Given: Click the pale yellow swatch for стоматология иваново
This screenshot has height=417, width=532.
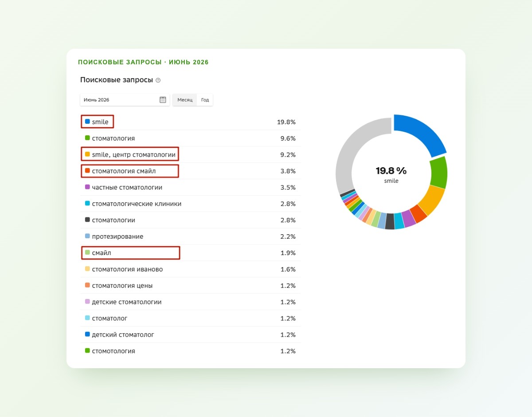Looking at the screenshot, I should (87, 269).
